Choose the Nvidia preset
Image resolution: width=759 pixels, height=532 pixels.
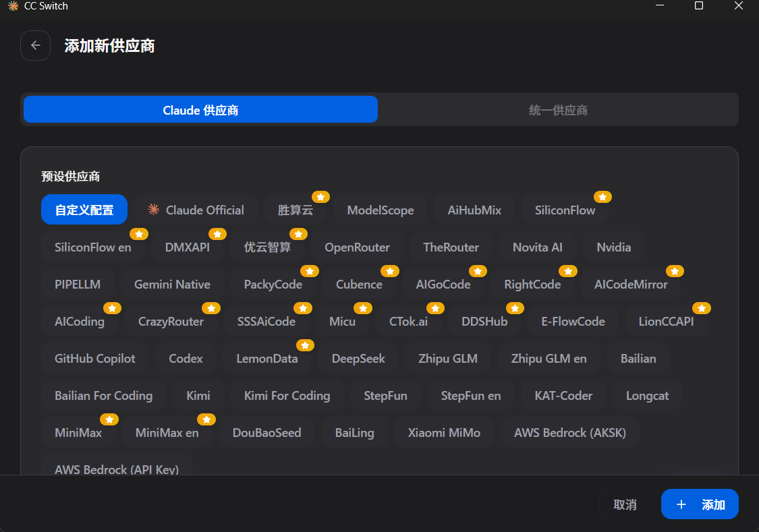pos(614,247)
